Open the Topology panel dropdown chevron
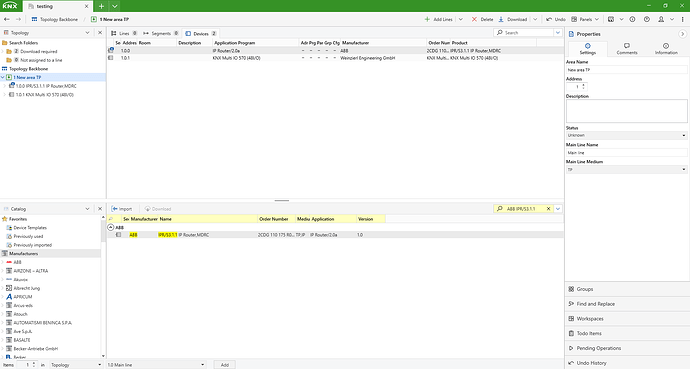The image size is (690, 369). tap(87, 33)
